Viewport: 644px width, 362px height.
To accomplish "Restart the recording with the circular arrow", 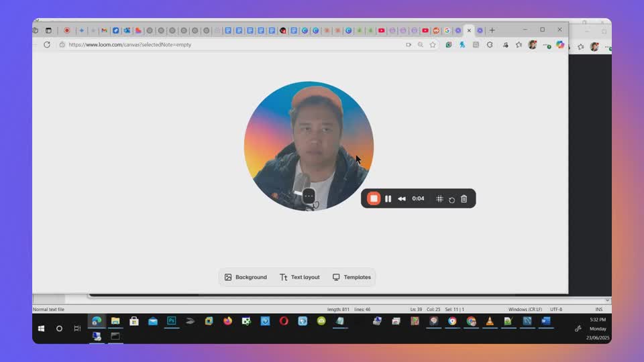I will pyautogui.click(x=451, y=199).
